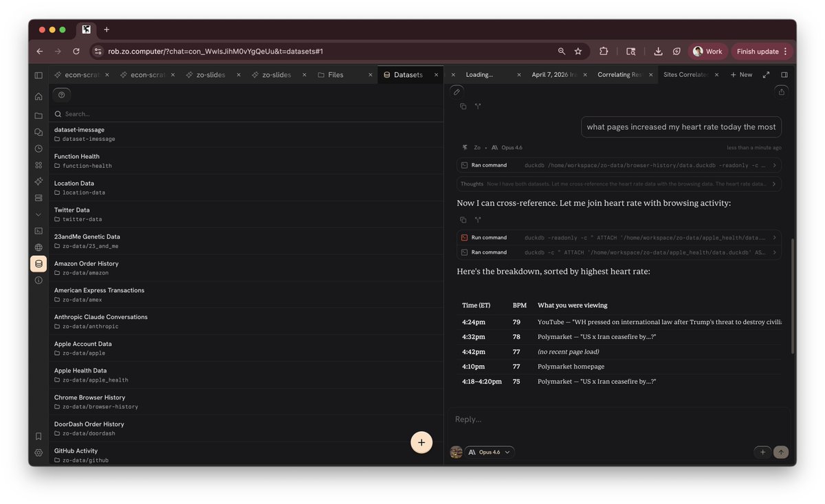Reload the page in Chrome
The image size is (825, 504).
pos(76,51)
